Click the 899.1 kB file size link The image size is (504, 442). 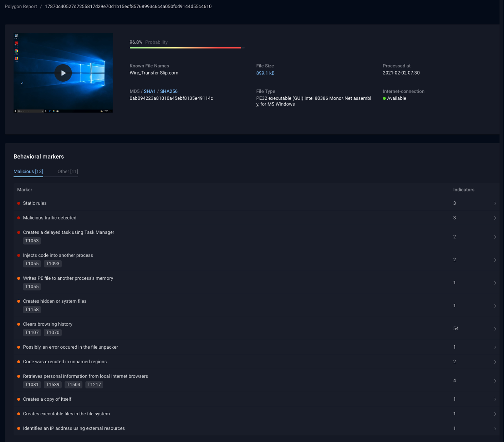click(x=265, y=73)
